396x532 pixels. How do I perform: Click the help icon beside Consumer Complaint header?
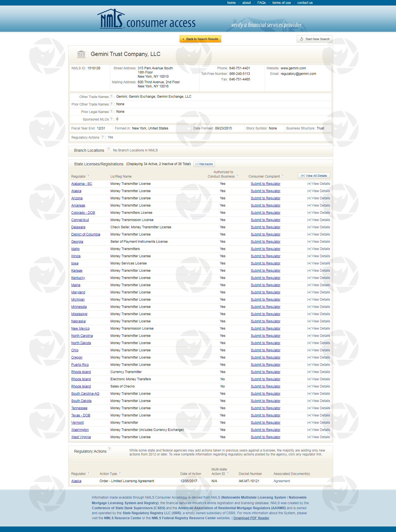coord(282,176)
